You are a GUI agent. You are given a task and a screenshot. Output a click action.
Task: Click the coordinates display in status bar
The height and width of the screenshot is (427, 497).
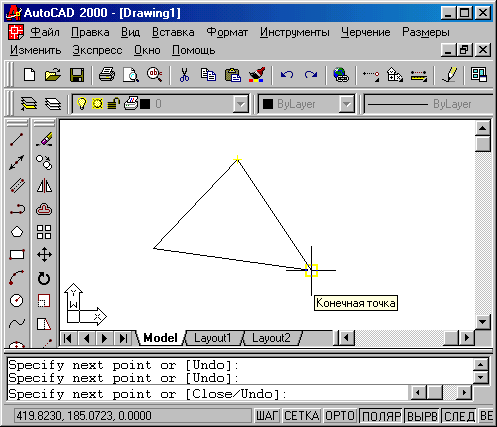click(x=133, y=416)
